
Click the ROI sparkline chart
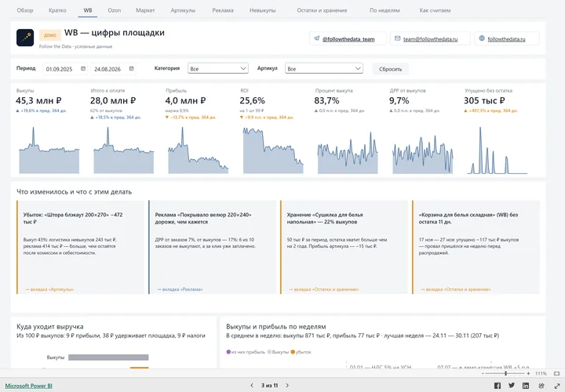[x=273, y=151]
